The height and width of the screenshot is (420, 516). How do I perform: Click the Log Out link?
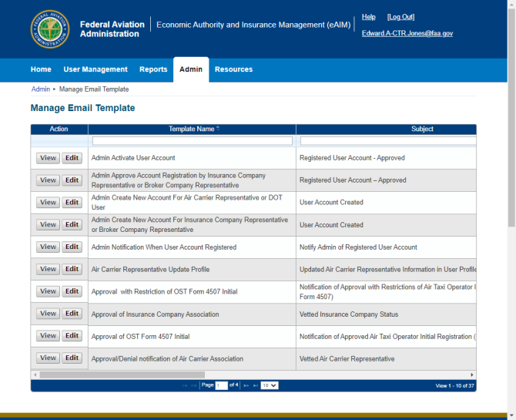pyautogui.click(x=400, y=17)
